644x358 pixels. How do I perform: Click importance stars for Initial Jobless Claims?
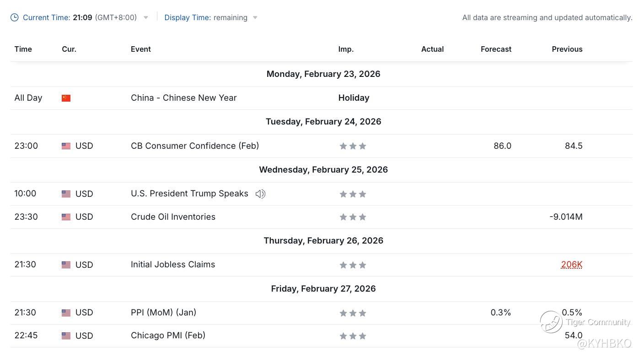(353, 265)
